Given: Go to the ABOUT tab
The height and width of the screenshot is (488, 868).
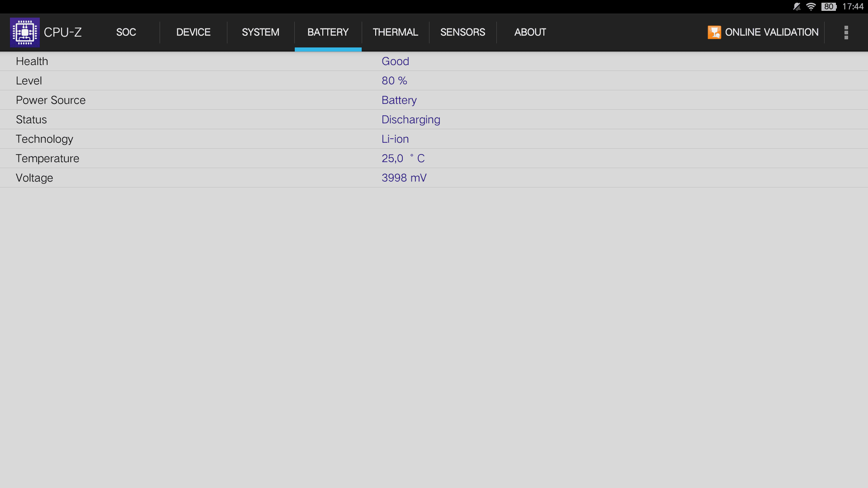Looking at the screenshot, I should coord(530,33).
